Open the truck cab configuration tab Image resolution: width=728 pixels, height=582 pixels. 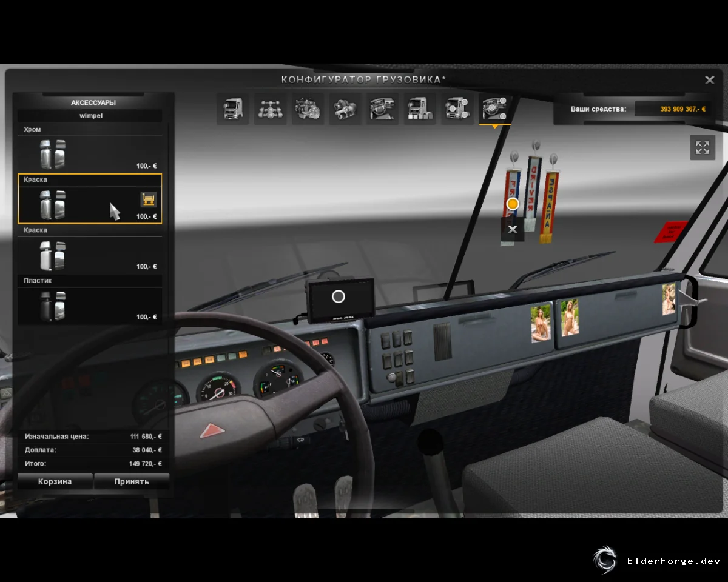click(x=233, y=109)
